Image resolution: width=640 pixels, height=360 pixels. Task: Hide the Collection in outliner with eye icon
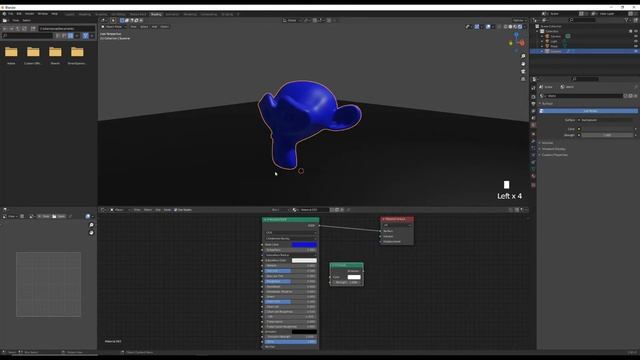point(636,31)
